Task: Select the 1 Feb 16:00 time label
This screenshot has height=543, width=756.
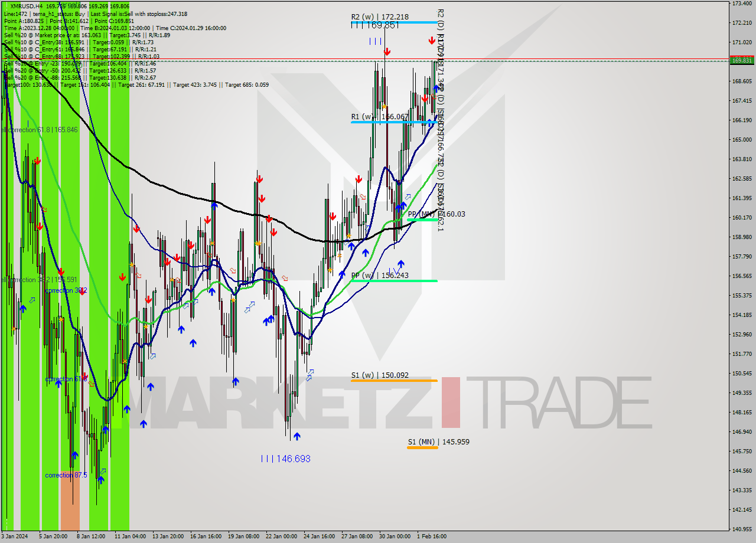Action: pos(432,537)
